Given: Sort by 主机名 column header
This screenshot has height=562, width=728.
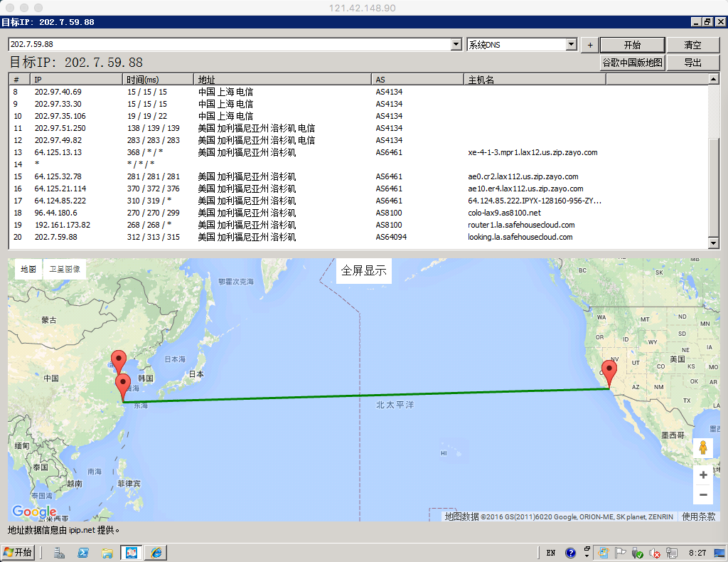Looking at the screenshot, I should (535, 80).
